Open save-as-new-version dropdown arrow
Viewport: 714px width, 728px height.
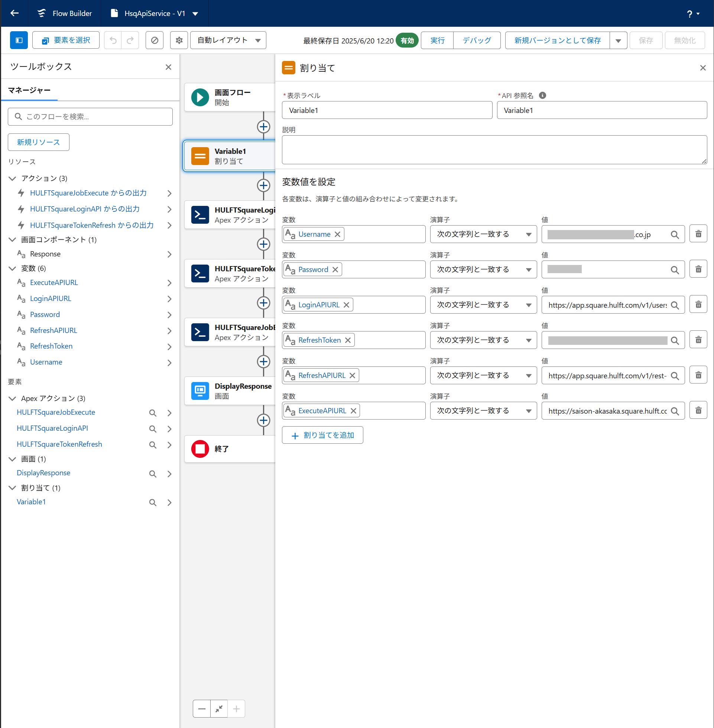(x=618, y=40)
